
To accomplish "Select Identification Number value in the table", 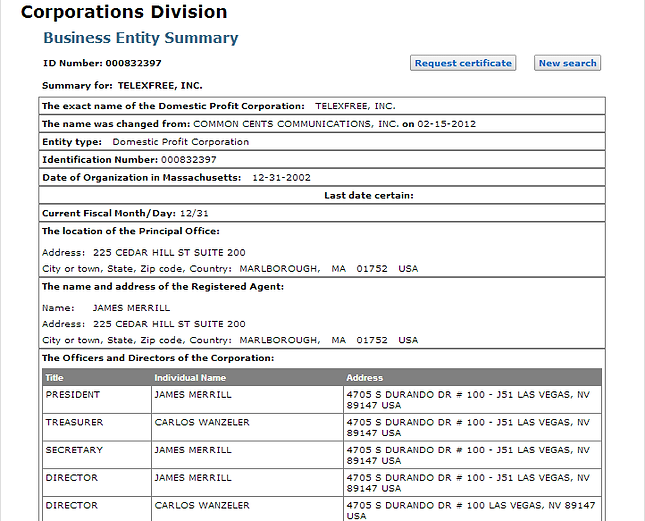I will pyautogui.click(x=188, y=160).
